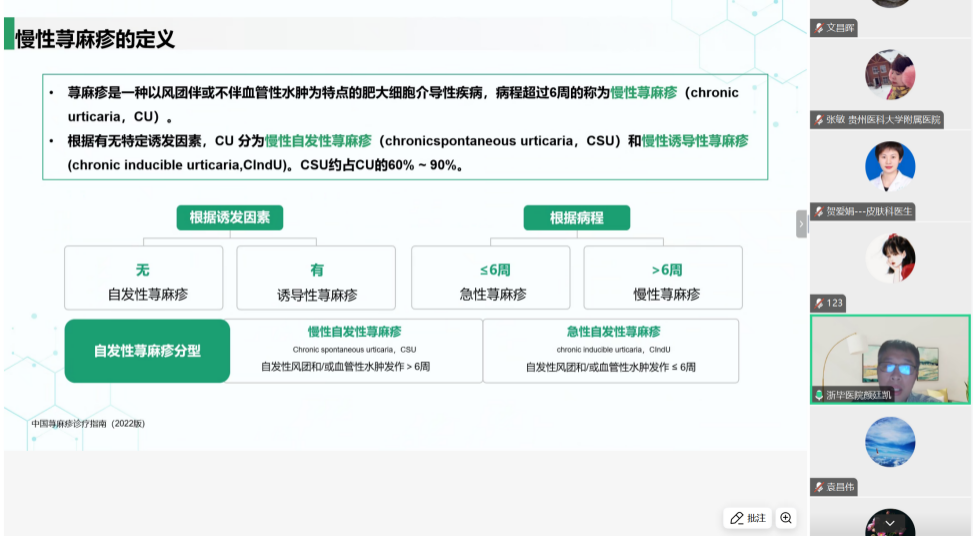The image size is (974, 536).
Task: Click green text 慢性诱导性荨麻疹 in definition
Action: (694, 141)
